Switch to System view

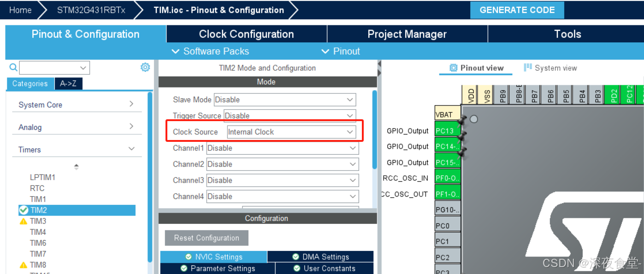[x=550, y=68]
